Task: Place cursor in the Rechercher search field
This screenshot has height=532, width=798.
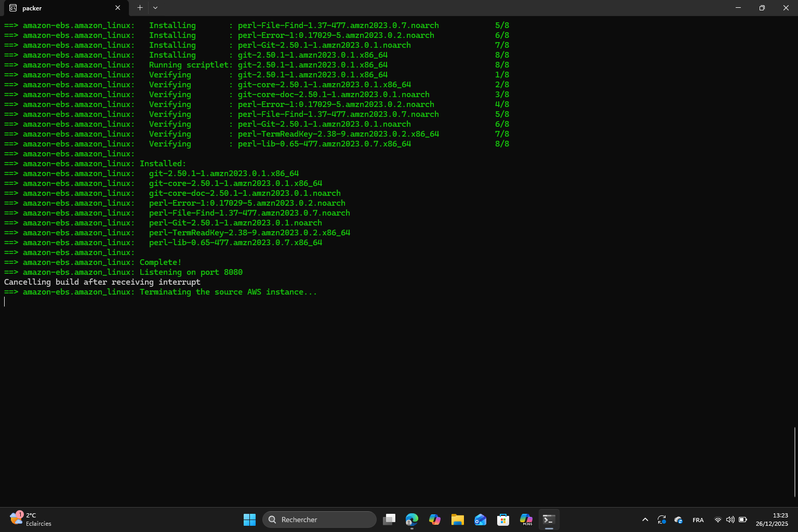Action: point(320,520)
